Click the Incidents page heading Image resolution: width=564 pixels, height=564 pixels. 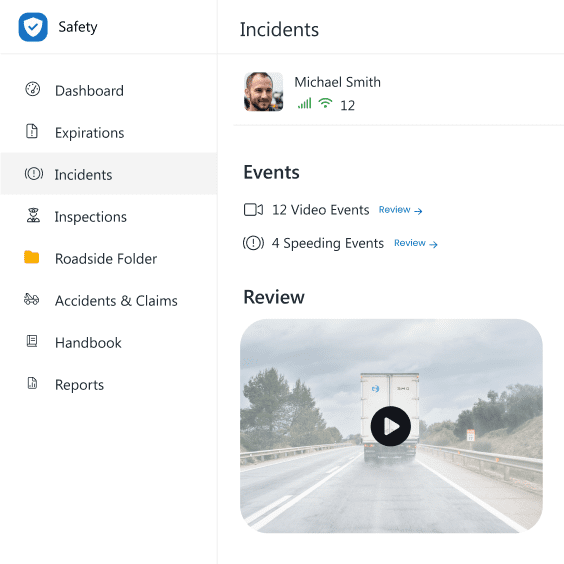tap(279, 29)
